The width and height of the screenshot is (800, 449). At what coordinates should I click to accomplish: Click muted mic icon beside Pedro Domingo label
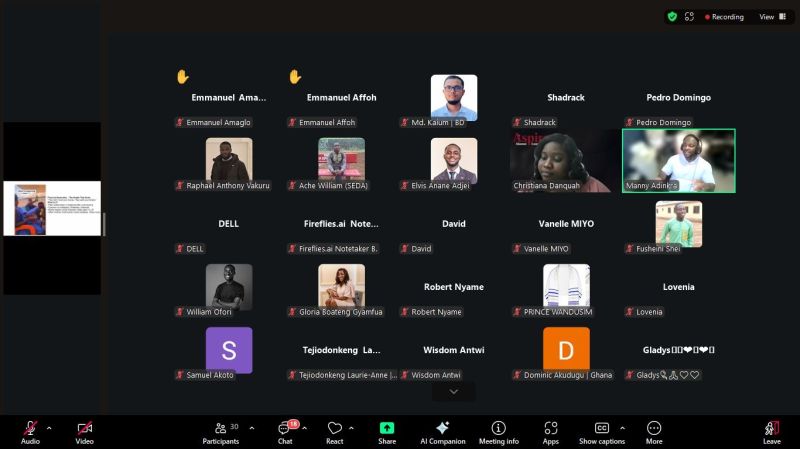pyautogui.click(x=630, y=122)
